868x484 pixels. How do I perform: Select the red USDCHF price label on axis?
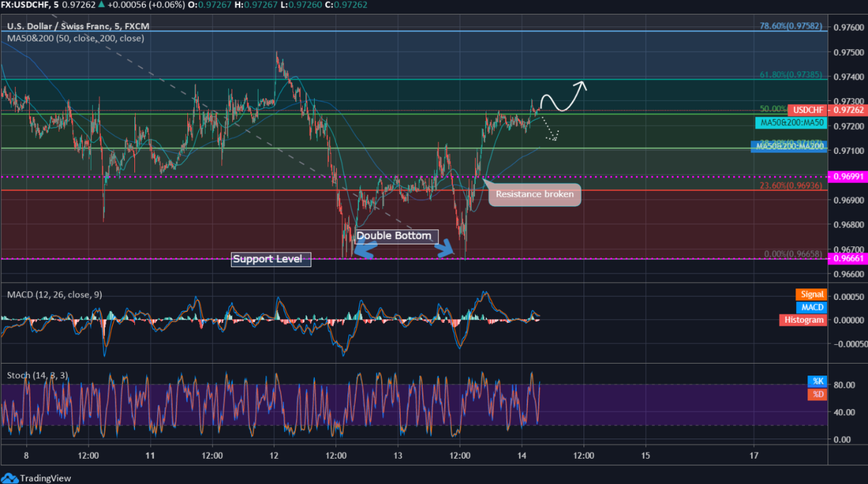click(x=809, y=110)
